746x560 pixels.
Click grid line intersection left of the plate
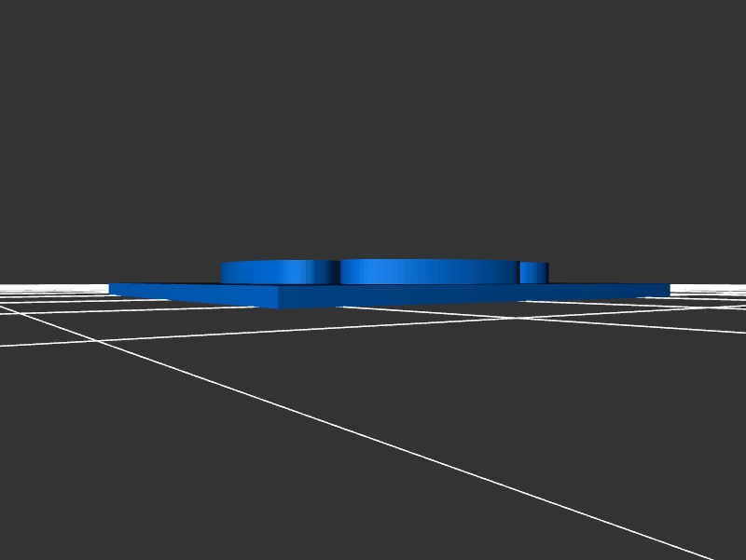point(100,341)
